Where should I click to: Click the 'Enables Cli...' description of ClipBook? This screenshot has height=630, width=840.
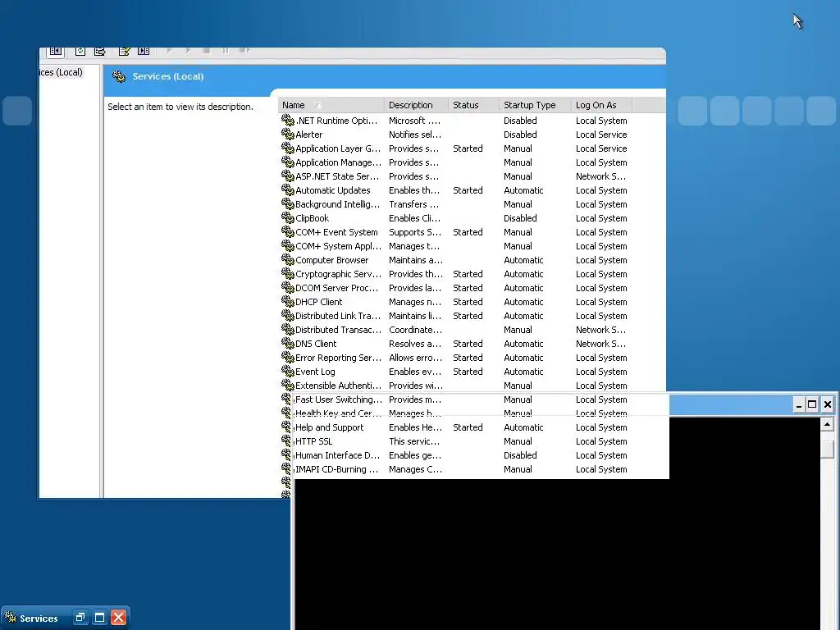(414, 218)
